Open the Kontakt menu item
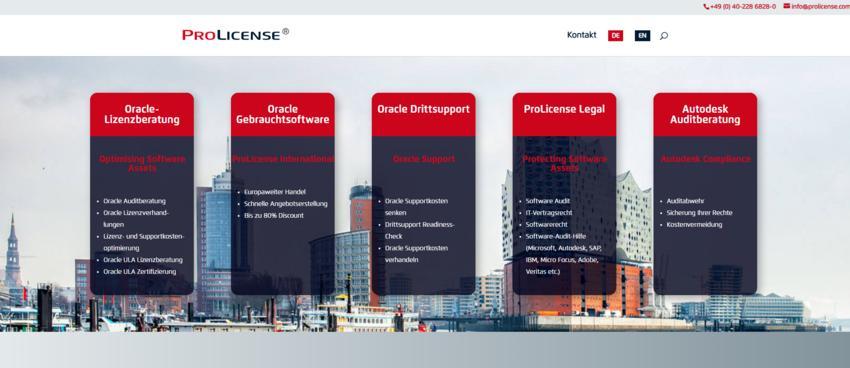Screen dimensions: 850x368 (x=582, y=35)
